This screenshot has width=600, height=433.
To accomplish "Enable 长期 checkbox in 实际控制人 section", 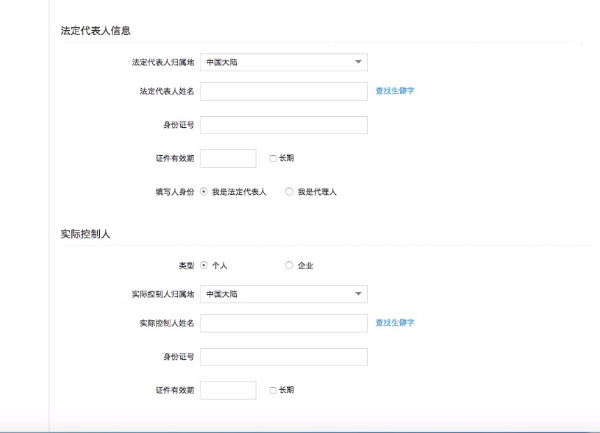I will coord(273,390).
